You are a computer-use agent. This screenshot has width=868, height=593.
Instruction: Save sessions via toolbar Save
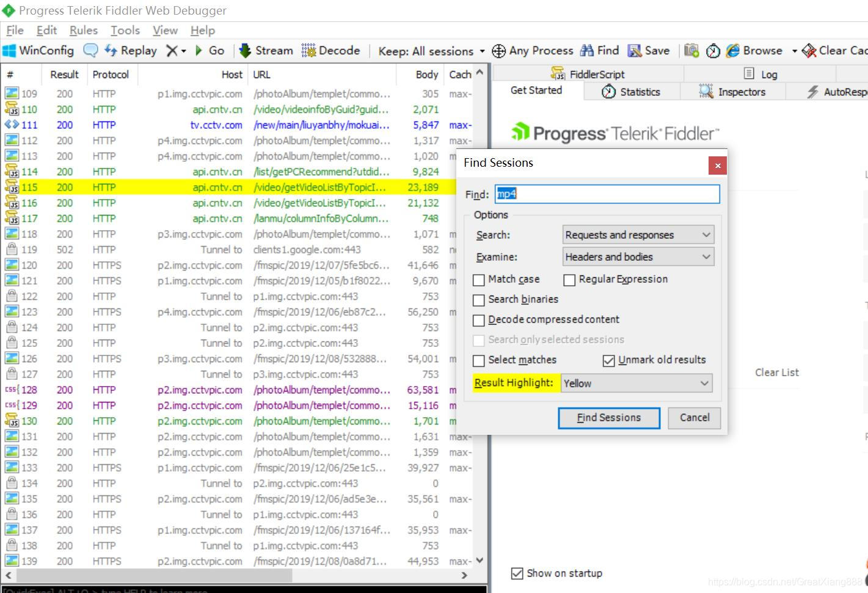coord(649,51)
